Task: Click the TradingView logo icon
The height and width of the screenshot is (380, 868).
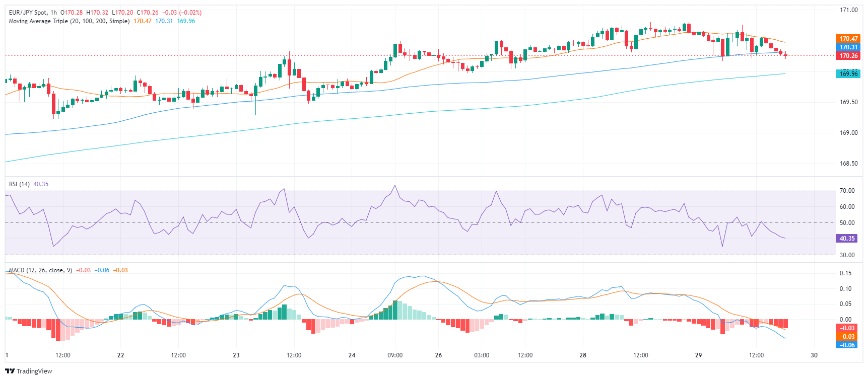Action: coord(10,371)
